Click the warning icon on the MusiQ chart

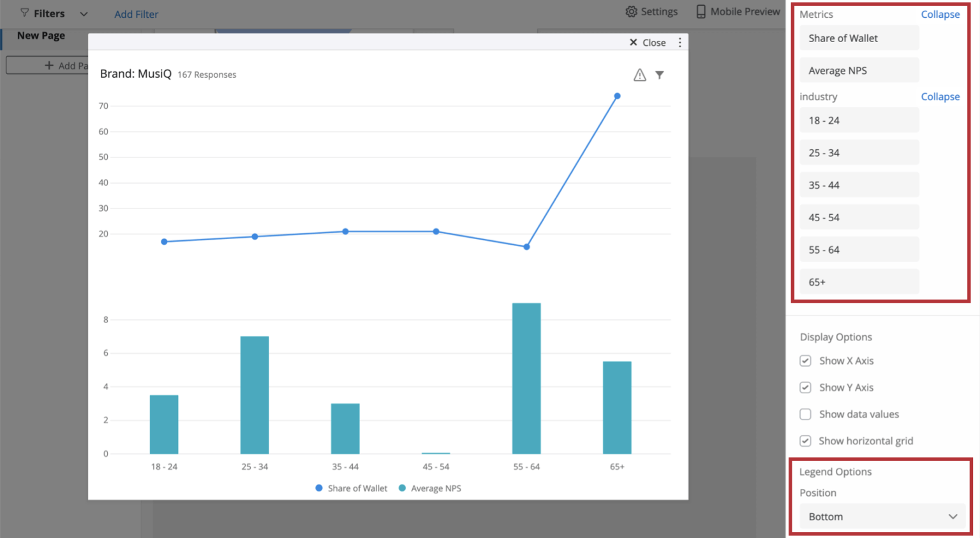[640, 75]
